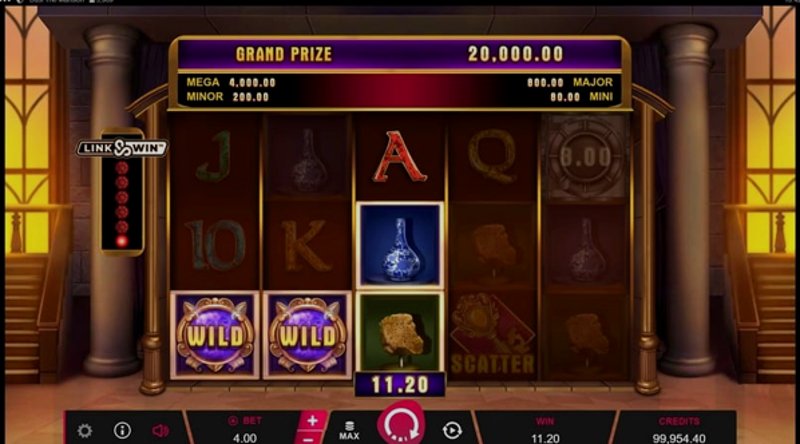The image size is (800, 444).
Task: Increase bet with the plus button
Action: (x=312, y=421)
